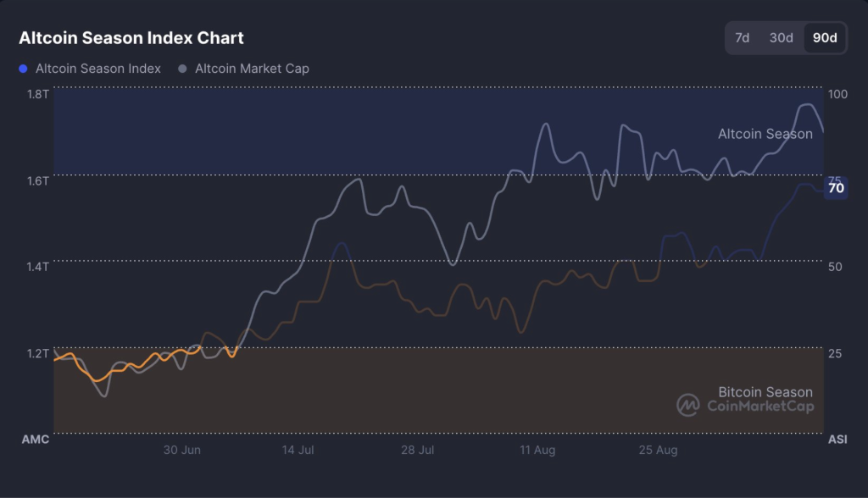Expand the 90d time range selector
868x498 pixels.
click(x=823, y=37)
